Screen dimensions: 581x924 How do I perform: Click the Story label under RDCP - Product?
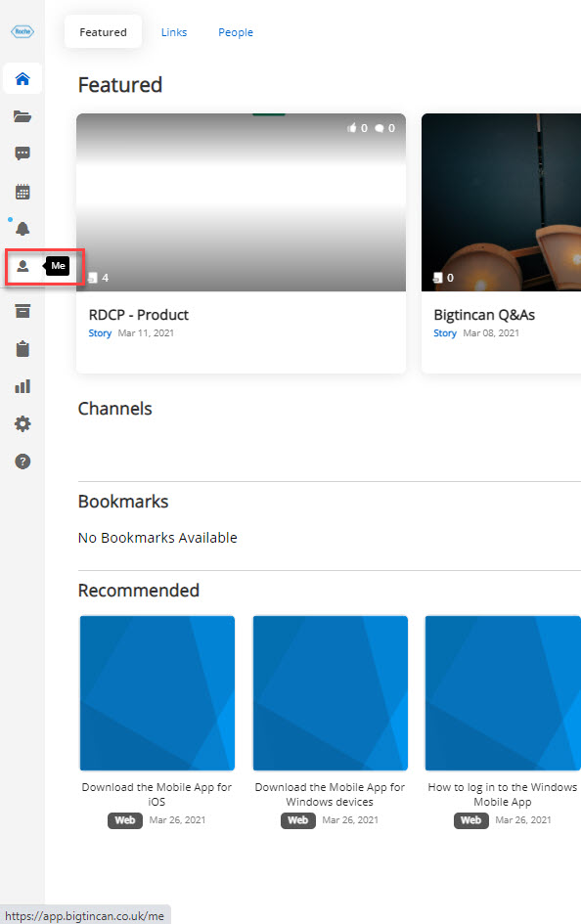(100, 333)
